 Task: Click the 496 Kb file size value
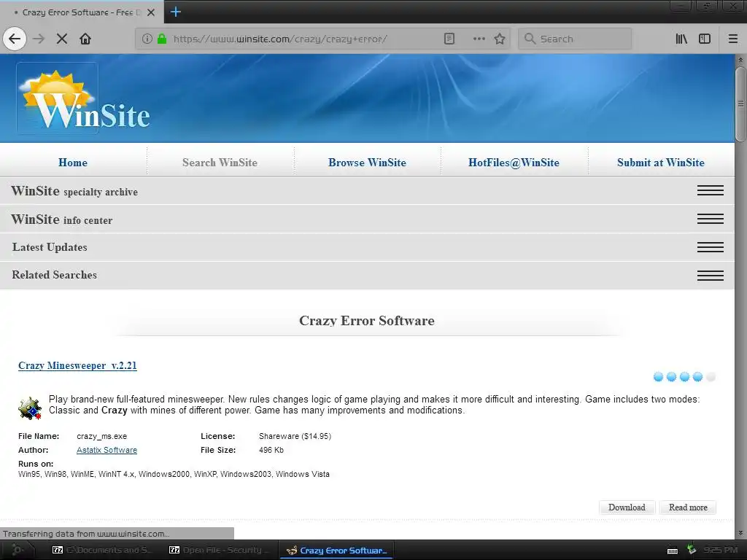click(x=271, y=450)
